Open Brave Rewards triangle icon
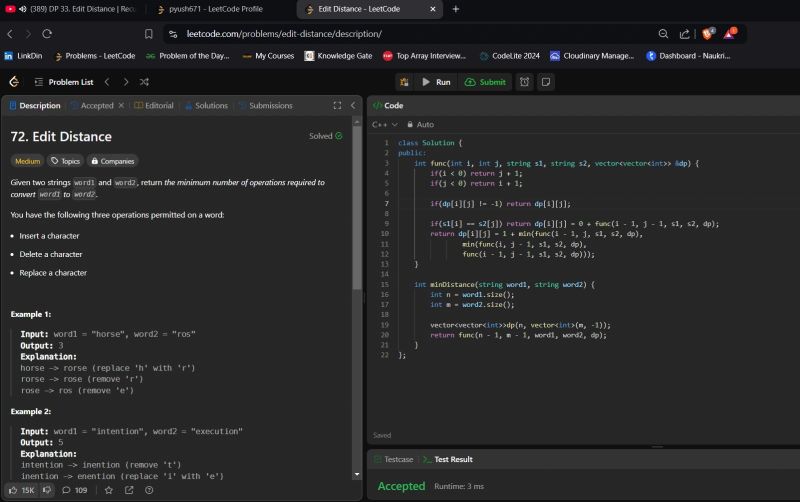The height and width of the screenshot is (502, 800). tap(730, 33)
